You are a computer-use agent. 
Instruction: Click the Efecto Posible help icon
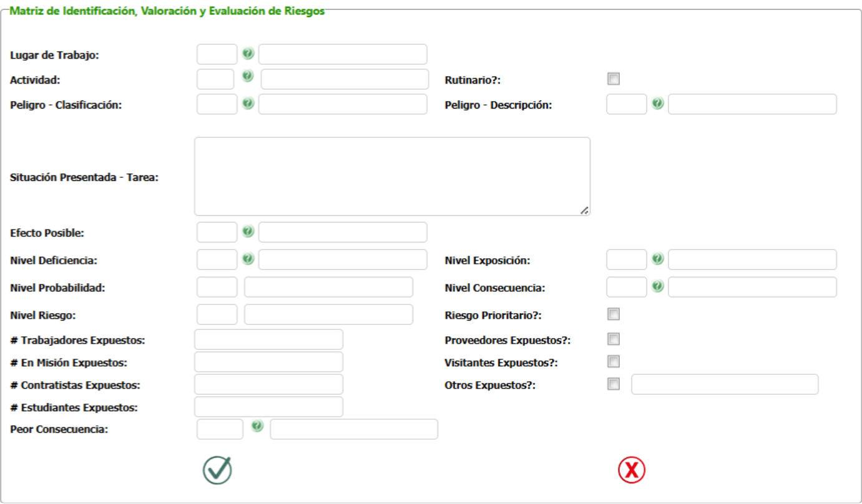248,231
